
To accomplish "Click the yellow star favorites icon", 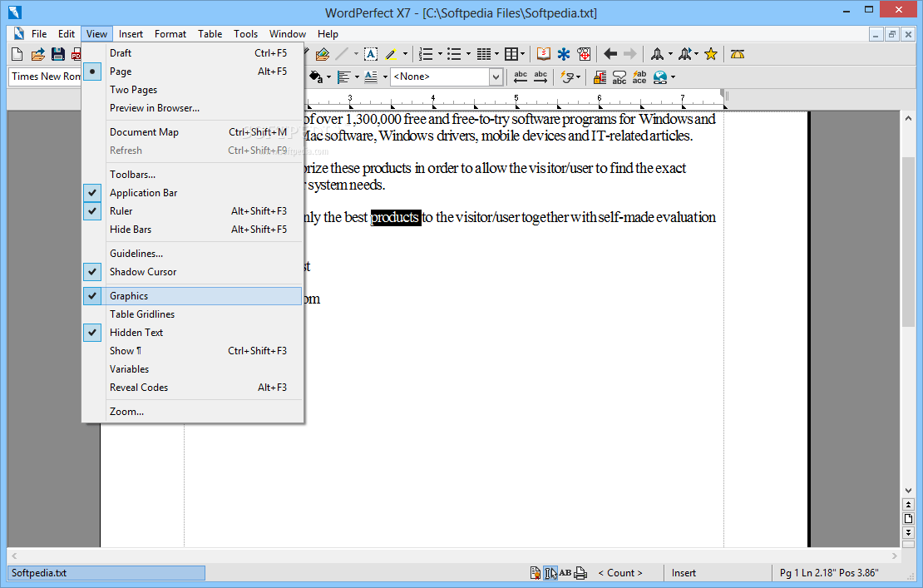I will tap(711, 54).
